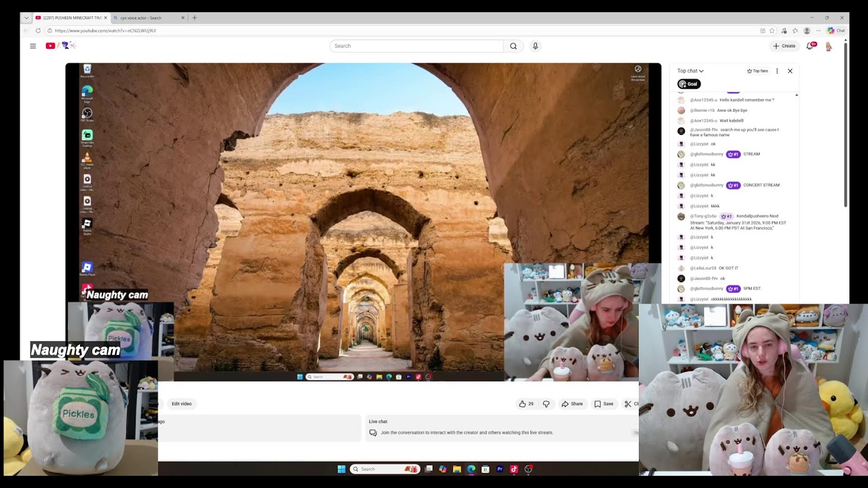
Task: Click the browser address bar URL
Action: point(105,30)
